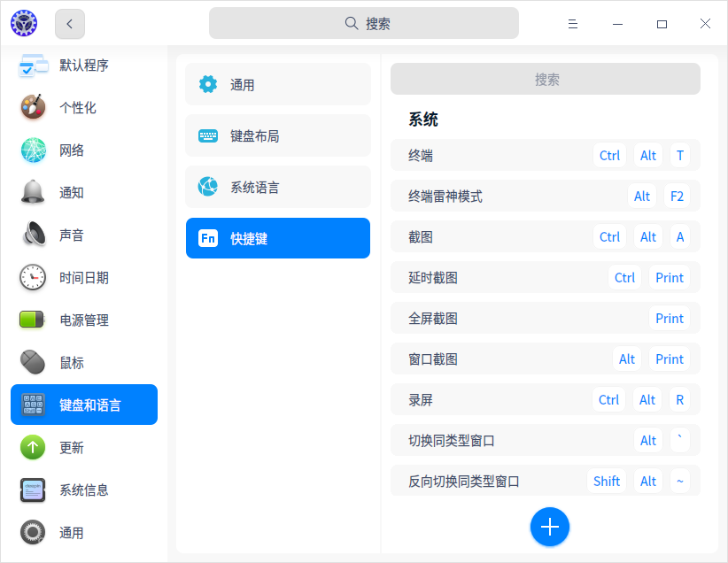Open 鼠标 mouse icon
The width and height of the screenshot is (728, 563).
[33, 362]
